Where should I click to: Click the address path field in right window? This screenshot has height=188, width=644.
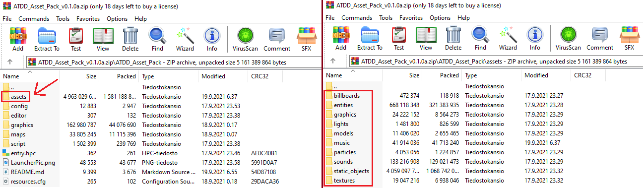[494, 62]
